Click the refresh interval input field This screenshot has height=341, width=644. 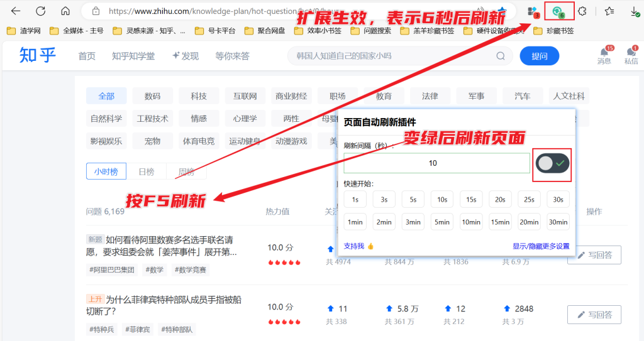(x=436, y=163)
